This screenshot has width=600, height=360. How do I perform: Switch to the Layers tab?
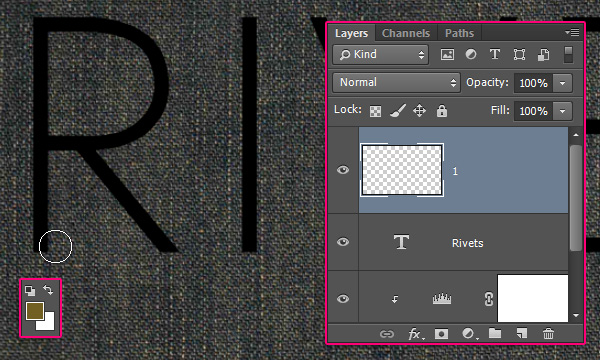point(351,33)
